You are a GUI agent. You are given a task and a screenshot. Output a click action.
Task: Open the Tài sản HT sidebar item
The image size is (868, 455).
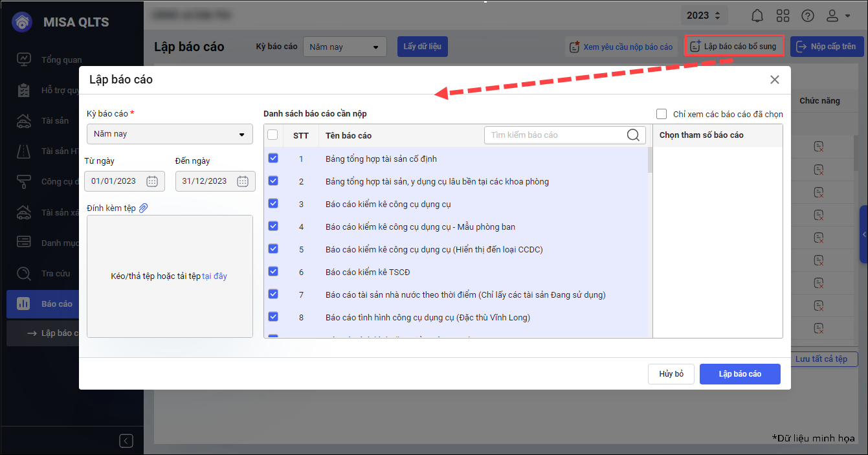tap(60, 151)
